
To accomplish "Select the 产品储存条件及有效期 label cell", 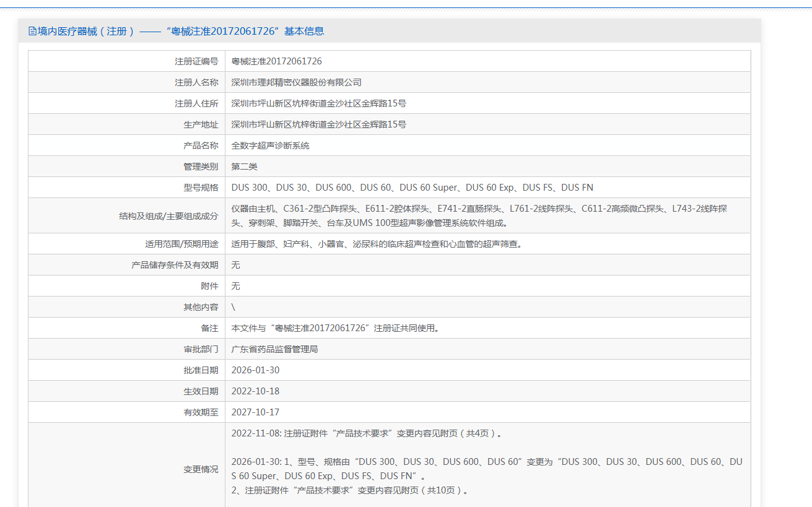I will (126, 265).
